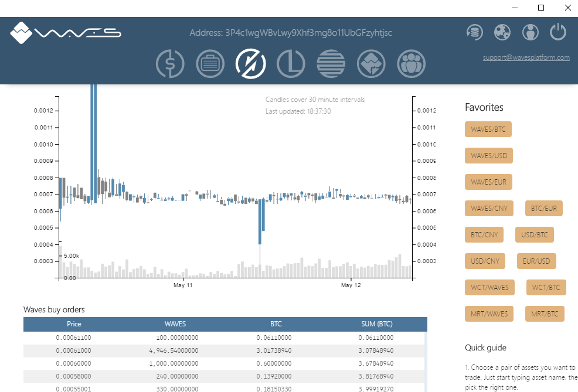Click the 240.00000000 WAVES amount cell
Image resolution: width=578 pixels, height=392 pixels.
click(177, 377)
